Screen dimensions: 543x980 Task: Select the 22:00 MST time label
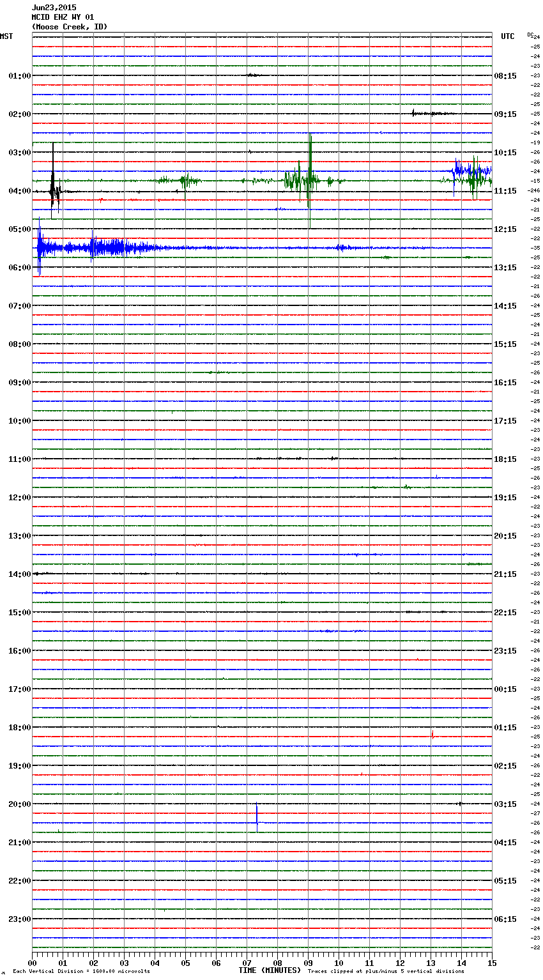pyautogui.click(x=20, y=881)
